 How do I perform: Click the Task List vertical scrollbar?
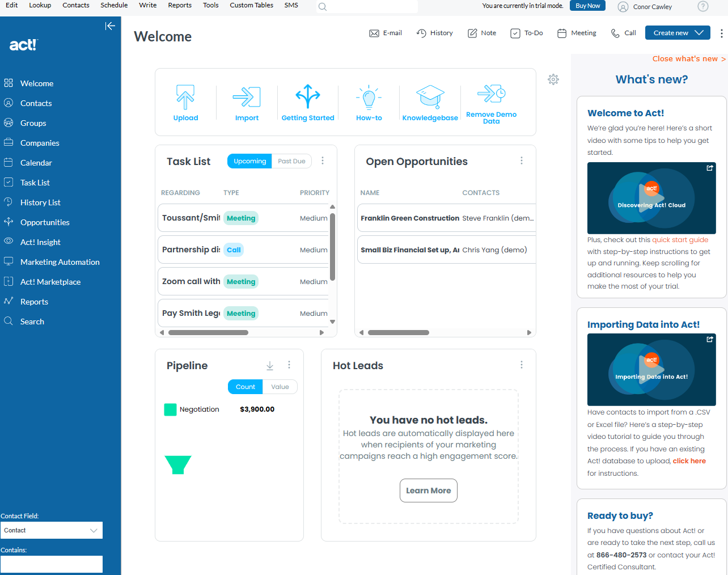[x=332, y=247]
